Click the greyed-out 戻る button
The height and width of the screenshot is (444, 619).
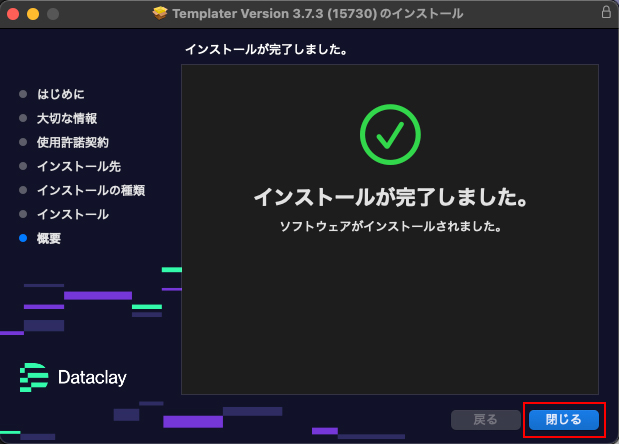click(485, 419)
